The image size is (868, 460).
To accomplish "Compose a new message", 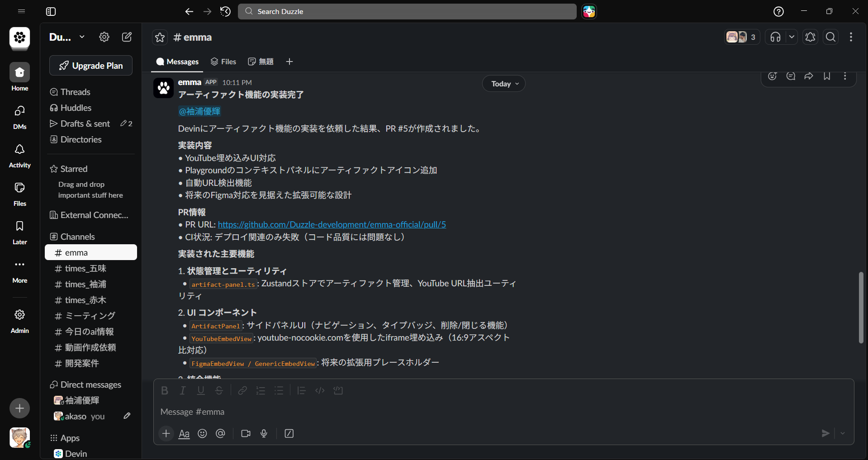I will (x=127, y=37).
